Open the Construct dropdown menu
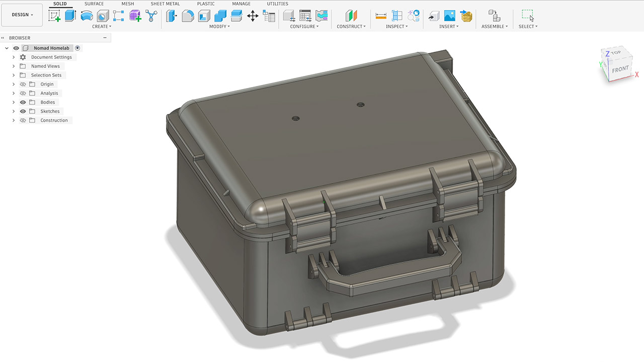 [351, 27]
